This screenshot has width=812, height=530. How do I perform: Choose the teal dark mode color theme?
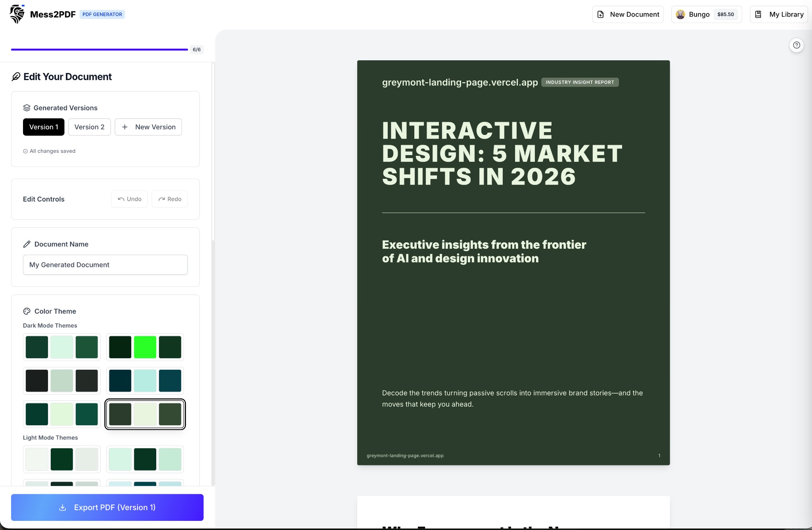point(145,380)
